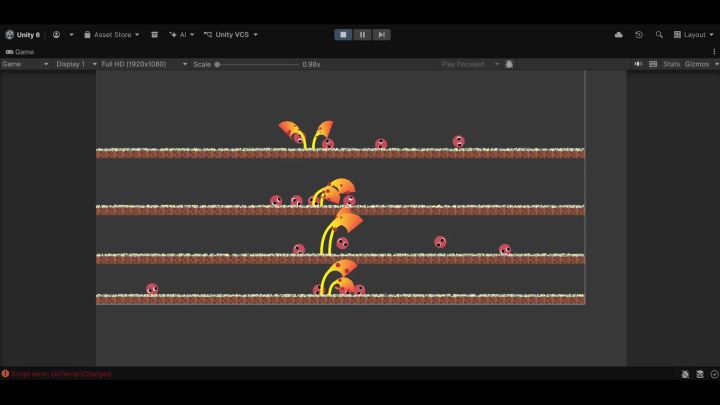
Task: Open the Unity VCS dropdown
Action: (231, 34)
